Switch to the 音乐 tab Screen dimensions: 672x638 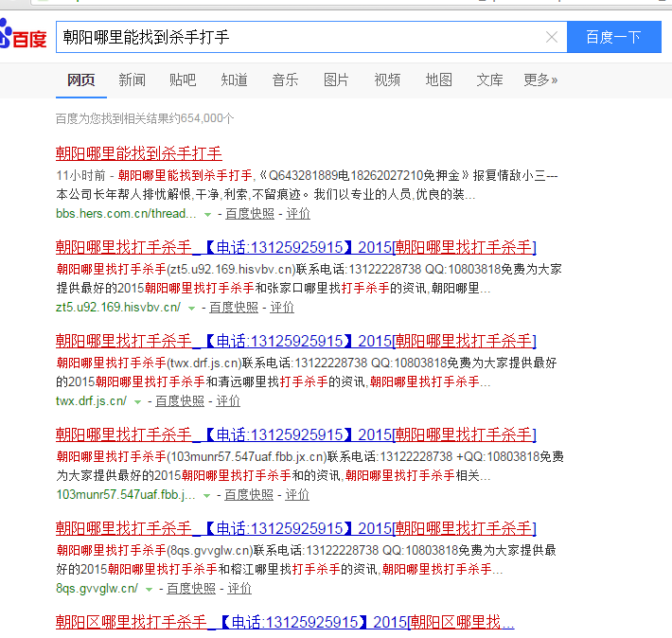[285, 80]
